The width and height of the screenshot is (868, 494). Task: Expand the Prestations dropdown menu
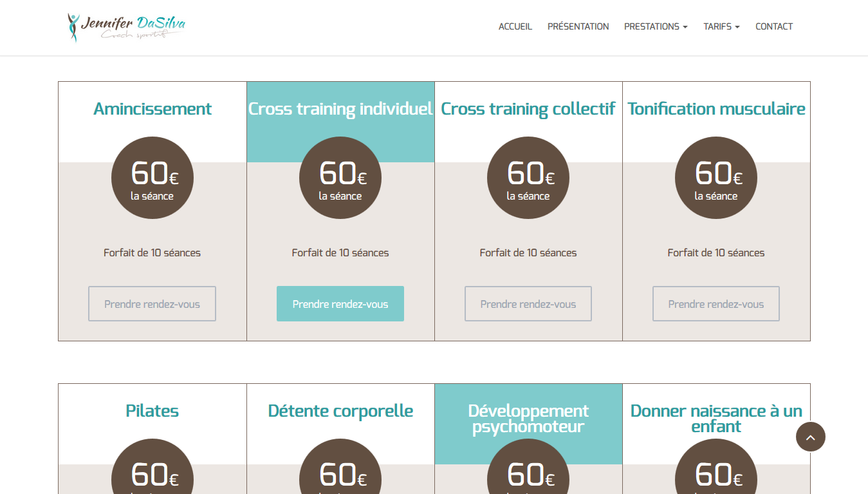coord(655,26)
